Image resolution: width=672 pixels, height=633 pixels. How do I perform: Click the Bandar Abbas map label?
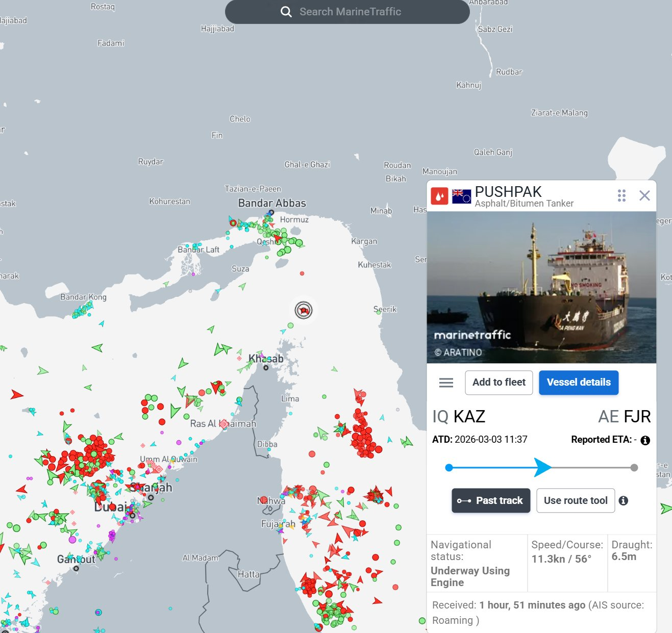click(x=272, y=203)
